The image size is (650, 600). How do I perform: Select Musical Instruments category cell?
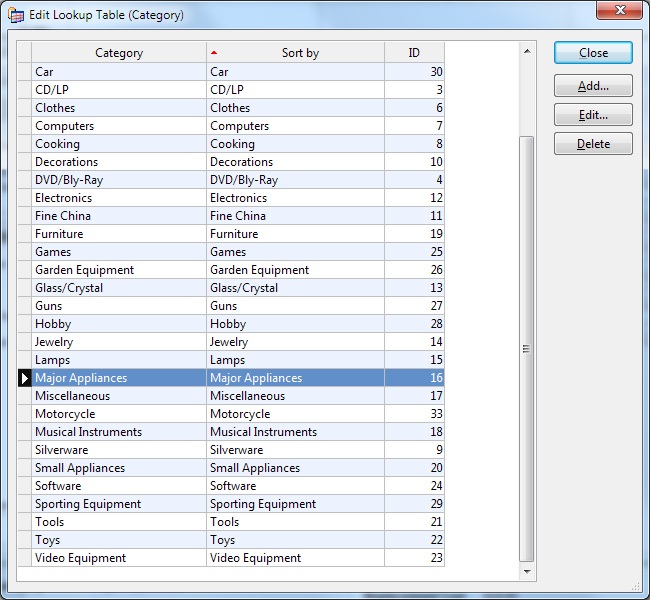(x=119, y=432)
